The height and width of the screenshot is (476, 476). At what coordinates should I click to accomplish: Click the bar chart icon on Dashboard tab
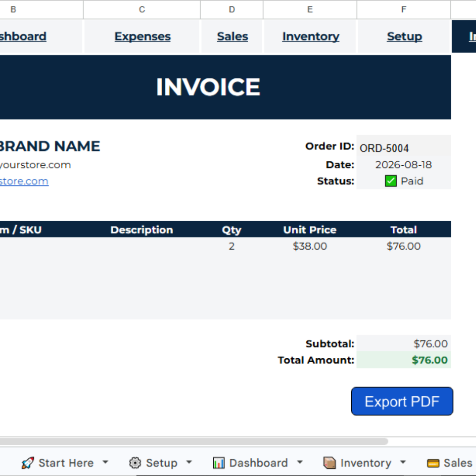point(219,463)
